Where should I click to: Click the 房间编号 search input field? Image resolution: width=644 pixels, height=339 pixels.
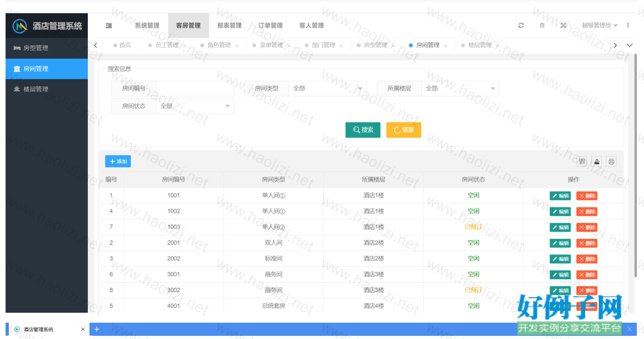(x=195, y=88)
